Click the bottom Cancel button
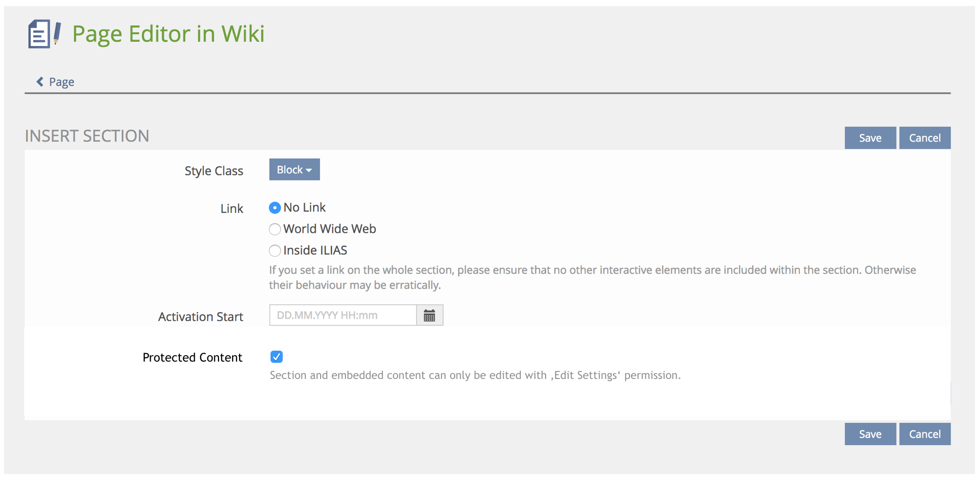The width and height of the screenshot is (980, 479). tap(924, 434)
